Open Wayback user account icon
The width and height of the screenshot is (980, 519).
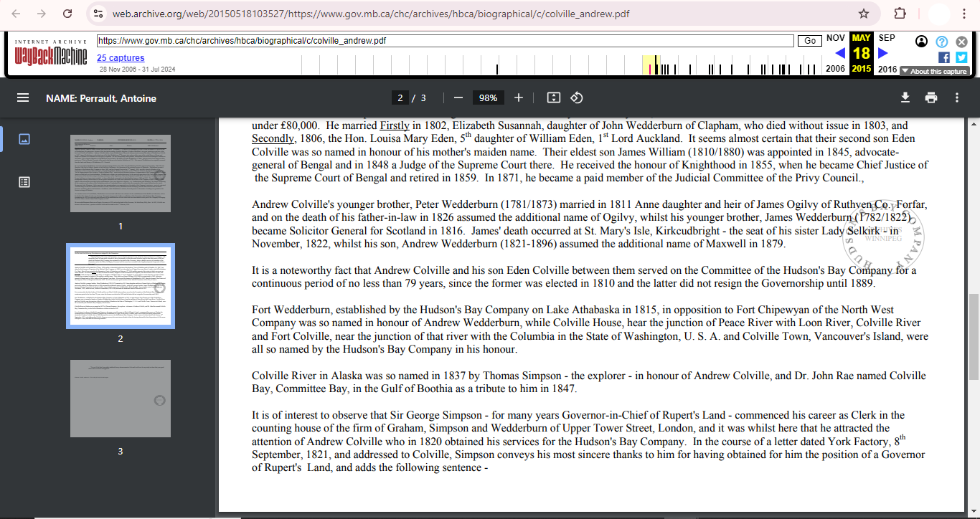tap(922, 42)
